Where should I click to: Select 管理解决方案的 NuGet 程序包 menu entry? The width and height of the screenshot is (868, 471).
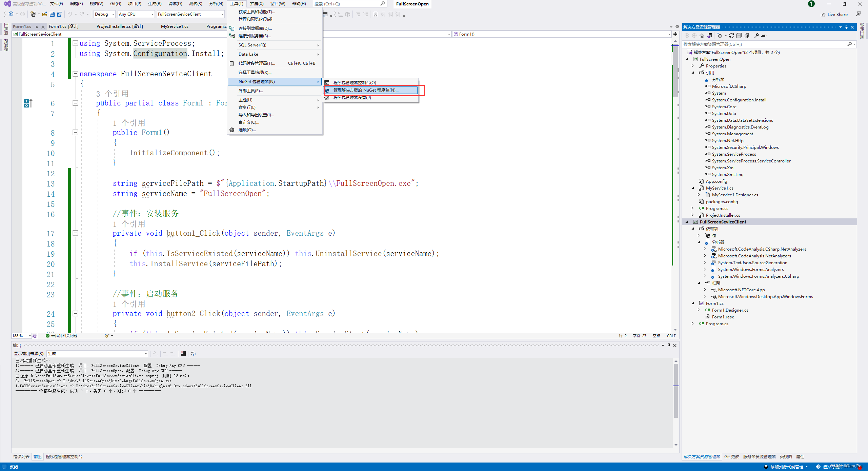[366, 90]
